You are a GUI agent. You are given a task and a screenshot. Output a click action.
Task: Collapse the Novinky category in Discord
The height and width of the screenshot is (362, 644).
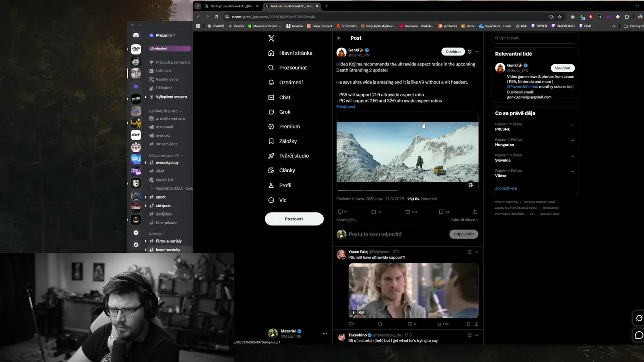[156, 234]
